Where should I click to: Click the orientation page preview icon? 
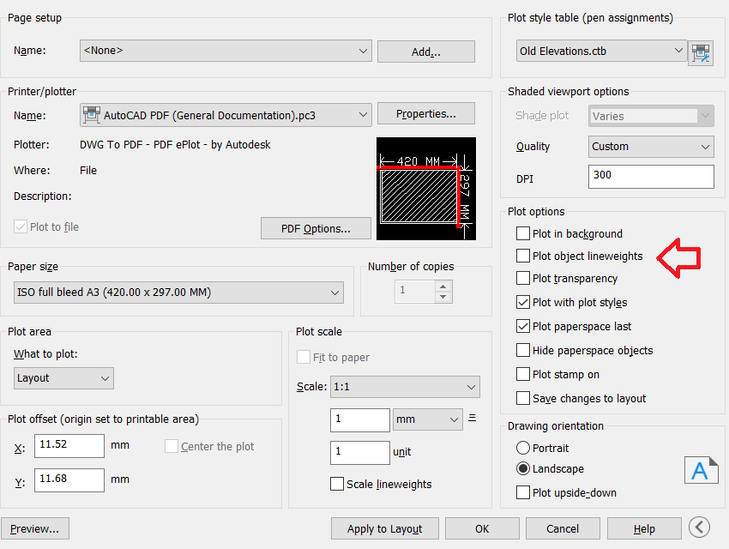[x=701, y=470]
